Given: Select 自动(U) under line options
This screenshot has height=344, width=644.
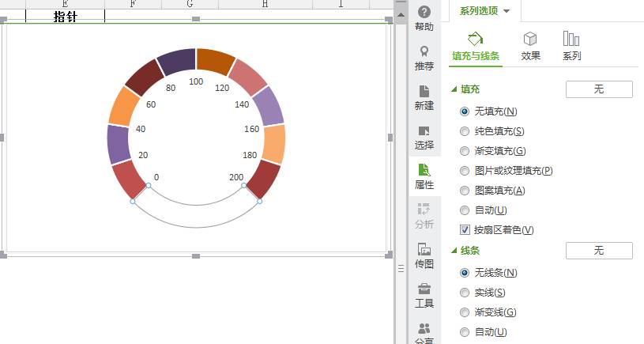Looking at the screenshot, I should [x=465, y=331].
